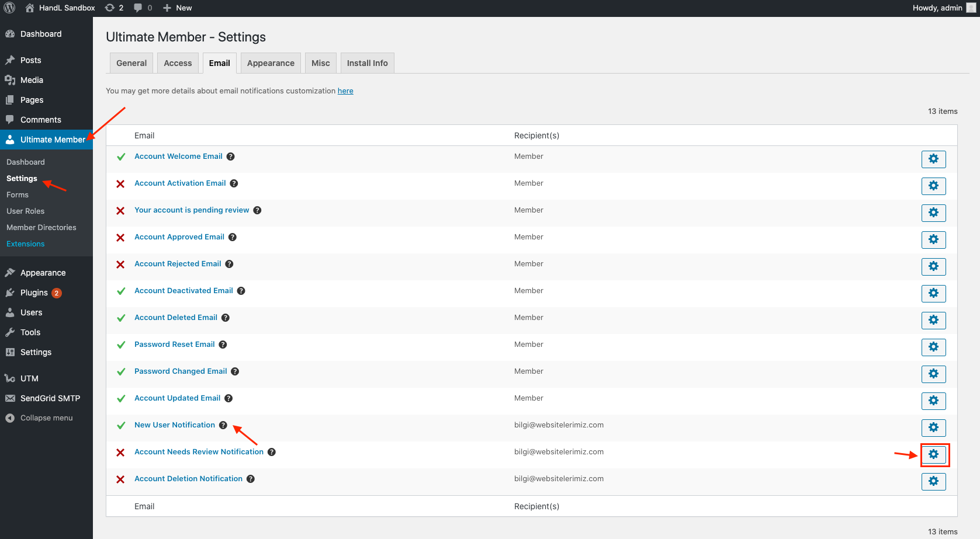Switch to the Appearance settings tab
This screenshot has height=539, width=980.
pos(271,63)
